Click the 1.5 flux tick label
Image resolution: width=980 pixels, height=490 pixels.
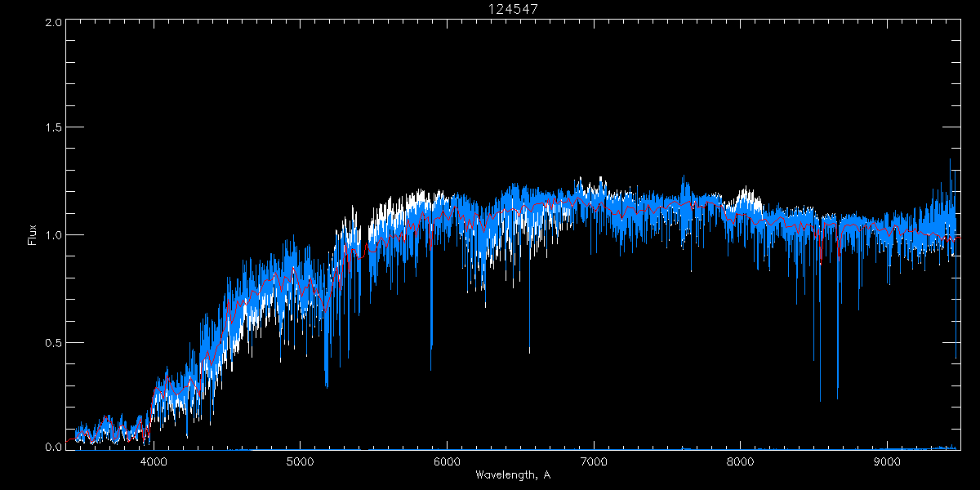pyautogui.click(x=53, y=128)
